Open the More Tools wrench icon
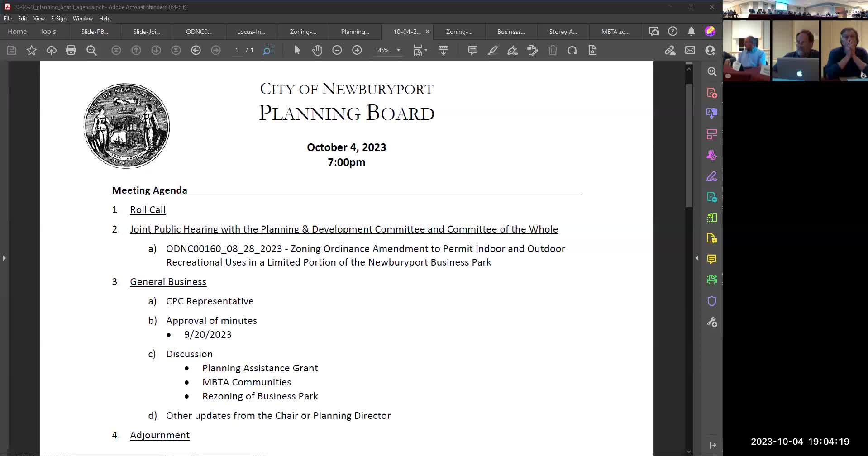Image resolution: width=868 pixels, height=456 pixels. (x=712, y=322)
